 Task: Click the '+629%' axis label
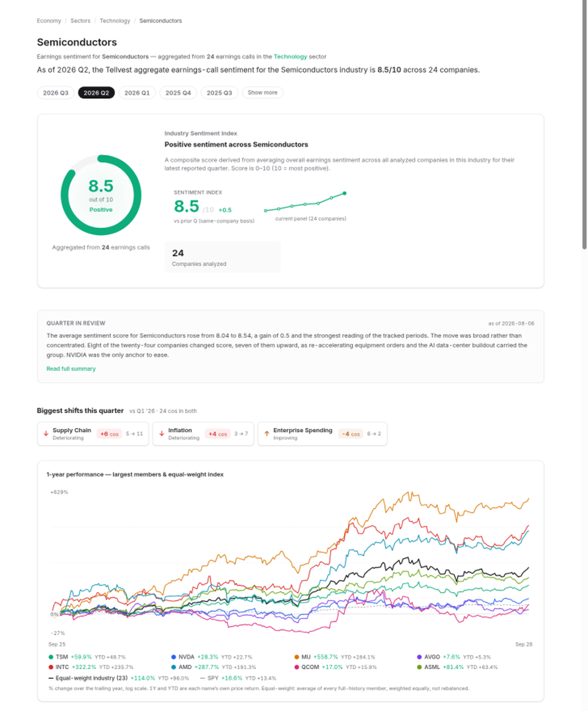click(x=59, y=492)
